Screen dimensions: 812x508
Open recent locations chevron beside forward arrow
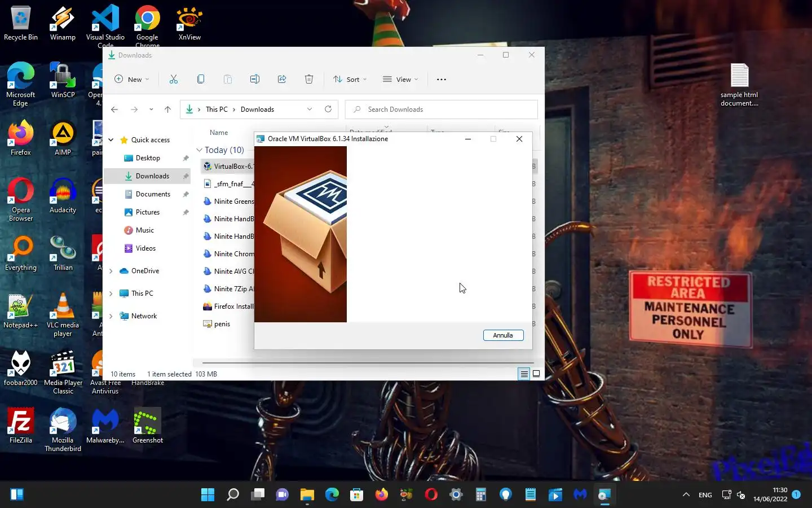click(151, 110)
